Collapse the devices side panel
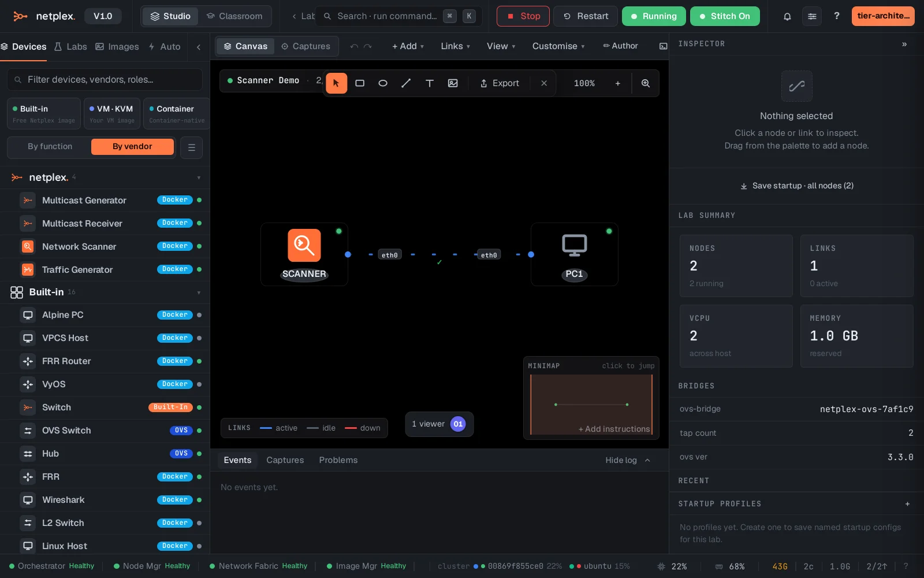924x578 pixels. pos(199,47)
